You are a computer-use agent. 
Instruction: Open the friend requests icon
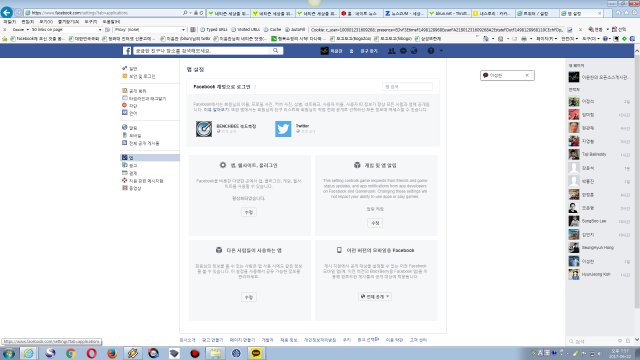tap(391, 51)
